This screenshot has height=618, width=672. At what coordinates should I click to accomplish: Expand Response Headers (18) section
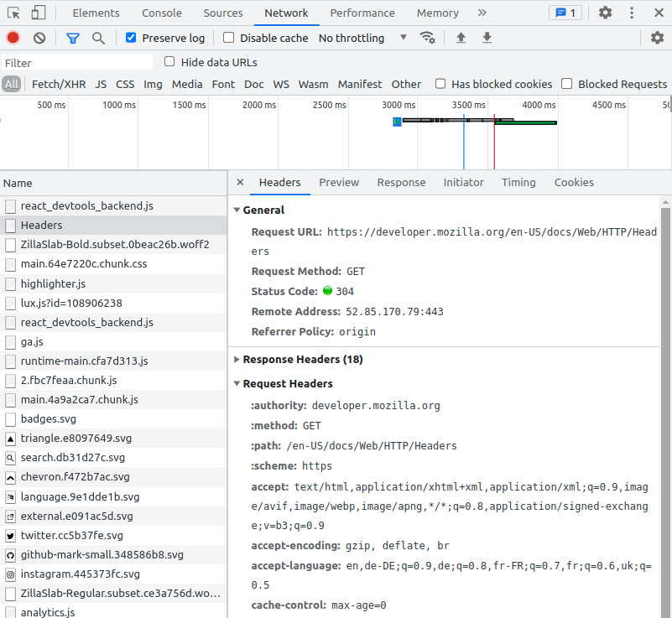(x=237, y=360)
